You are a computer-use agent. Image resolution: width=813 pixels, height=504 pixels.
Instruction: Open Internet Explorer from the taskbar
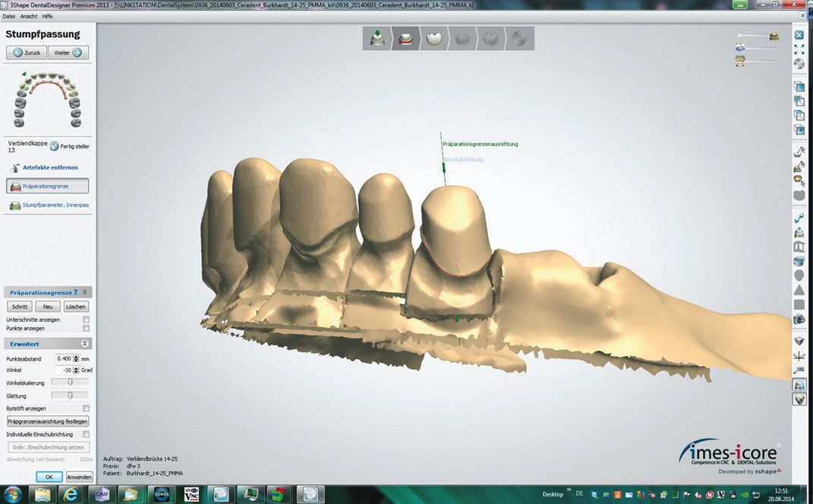pos(71,494)
